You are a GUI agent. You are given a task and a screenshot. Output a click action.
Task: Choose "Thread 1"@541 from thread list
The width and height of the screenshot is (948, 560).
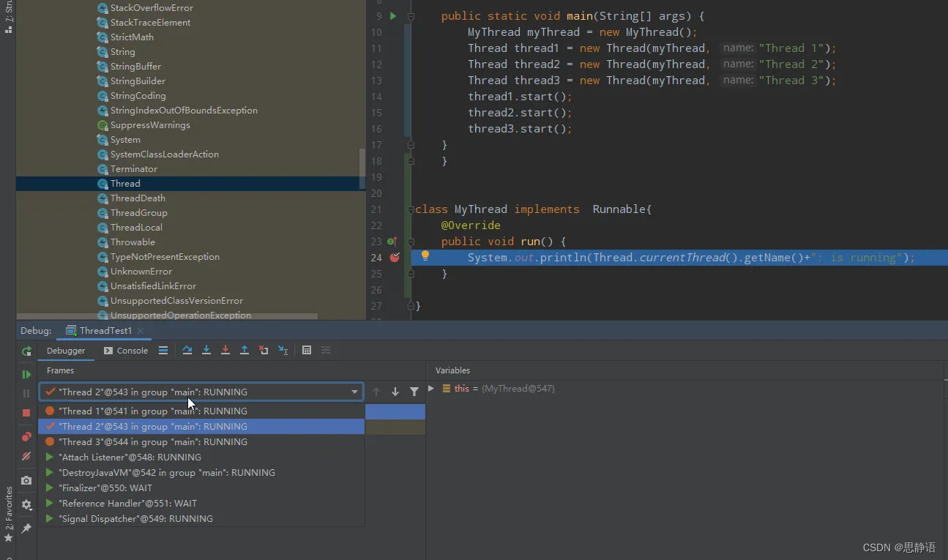click(201, 411)
